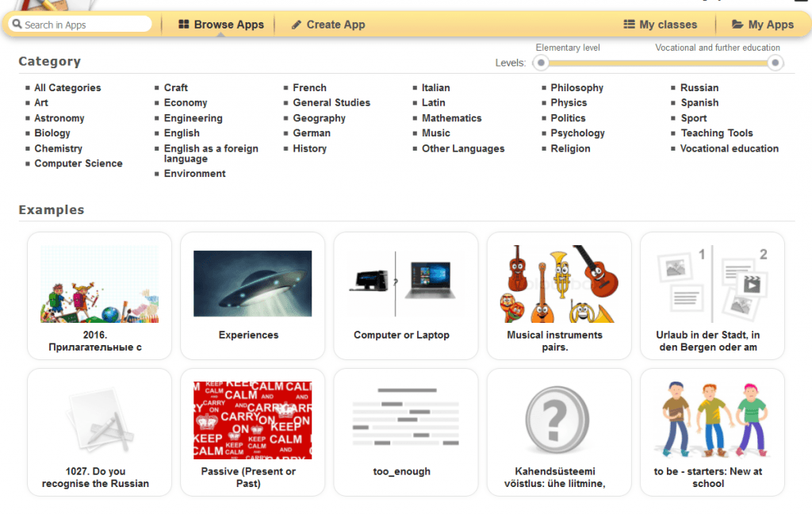Select the French category
Image resolution: width=812 pixels, height=514 pixels.
click(310, 87)
